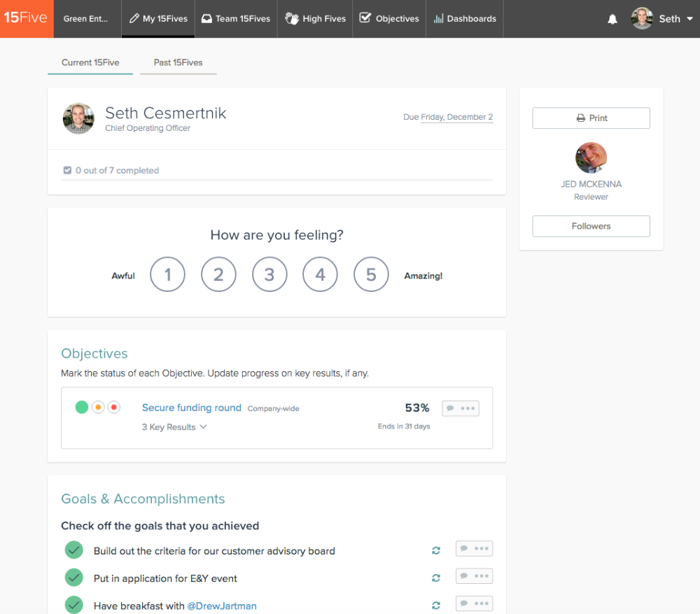Click the completion progress bar
The image size is (700, 614).
click(276, 180)
